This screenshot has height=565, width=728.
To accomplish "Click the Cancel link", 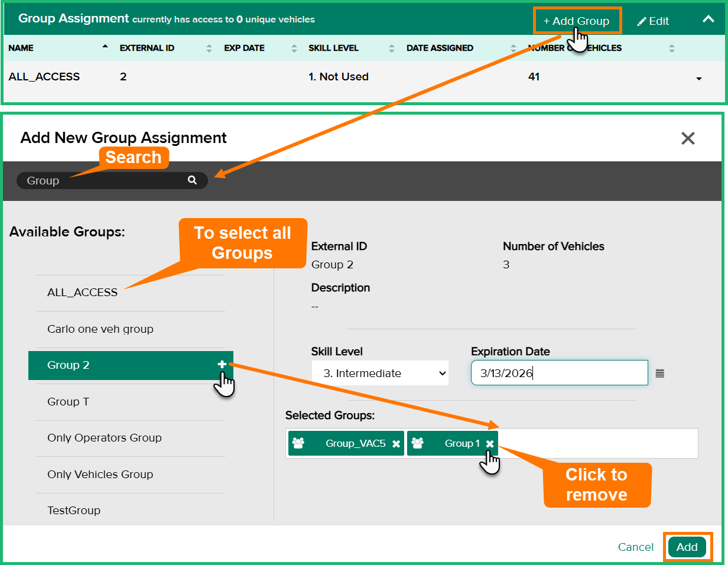I will (x=635, y=547).
